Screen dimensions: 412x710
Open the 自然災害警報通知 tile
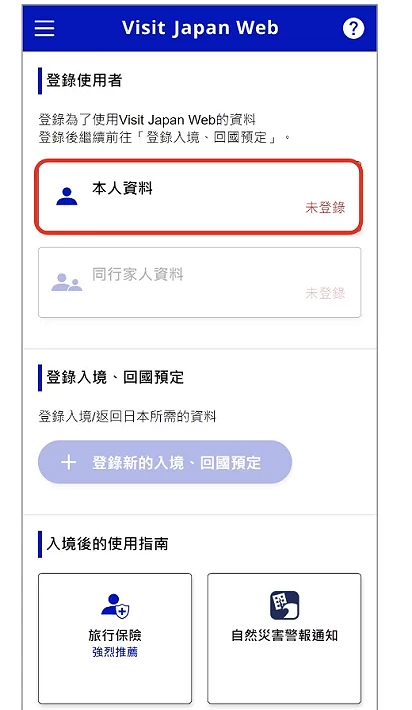pos(284,638)
